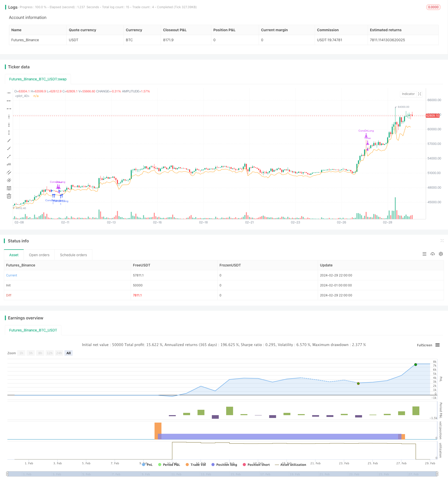448x484 pixels.
Task: Toggle the PnL series in the legend
Action: 147,465
